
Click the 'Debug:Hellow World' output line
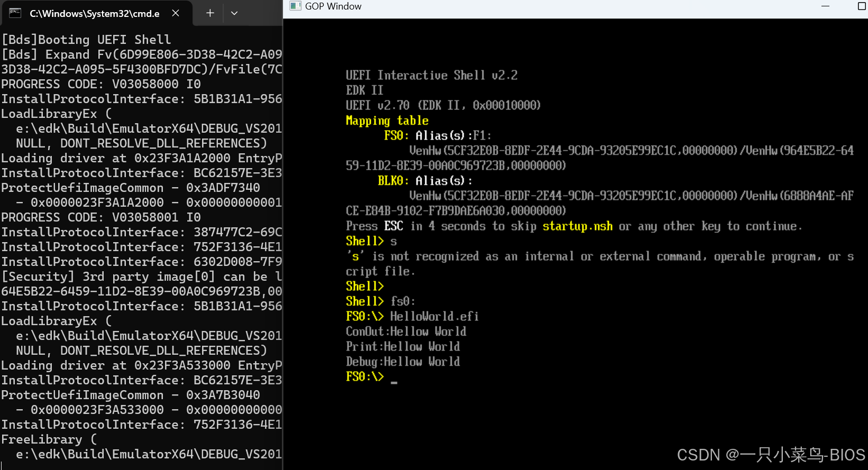coord(403,362)
